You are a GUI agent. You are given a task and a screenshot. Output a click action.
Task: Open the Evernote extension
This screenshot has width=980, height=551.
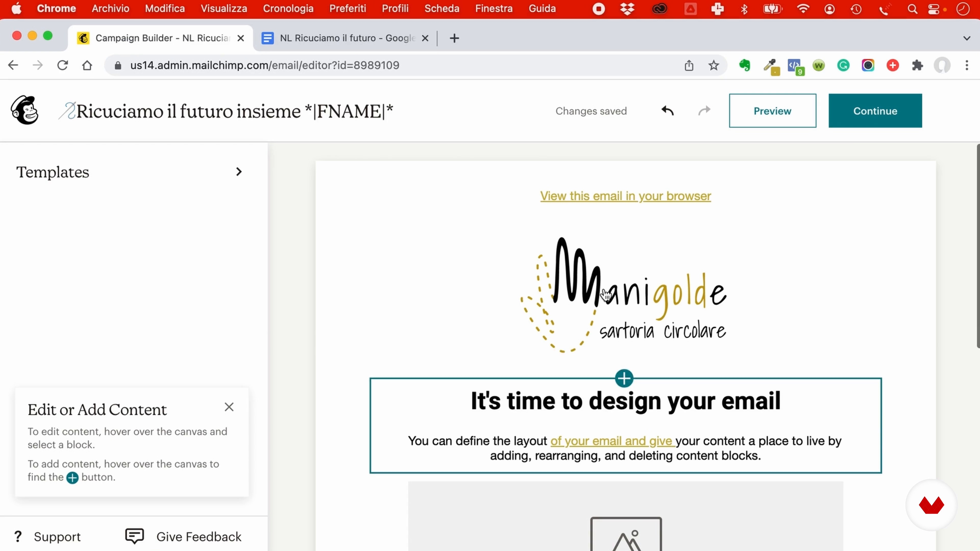744,65
